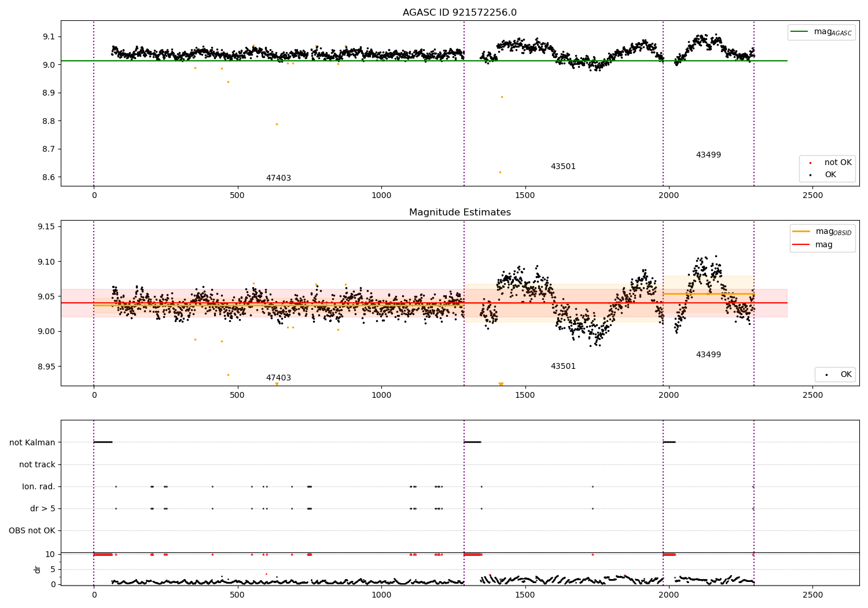Click the '8.7' y-axis tick label
This screenshot has height=608, width=868.
[x=49, y=149]
